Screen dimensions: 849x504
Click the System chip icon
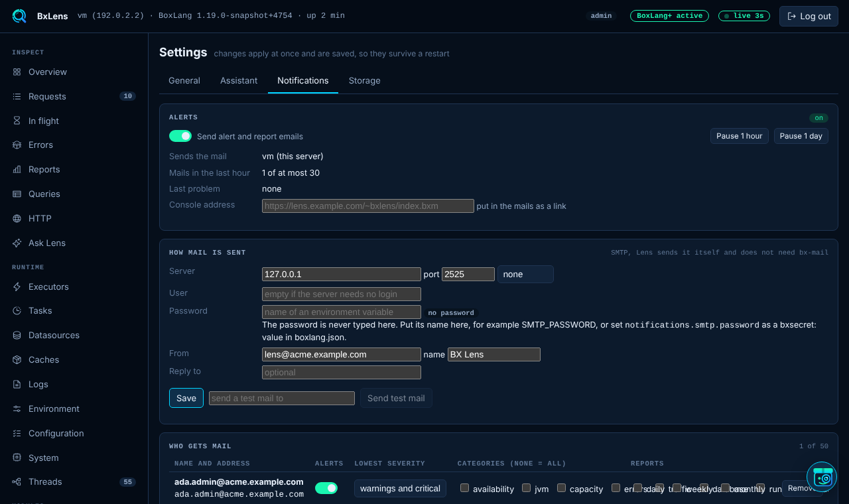pyautogui.click(x=17, y=458)
